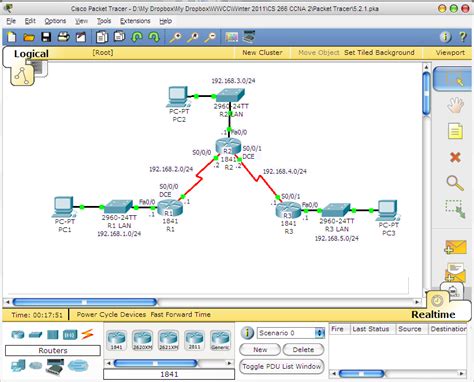Click the New scenario button

[x=260, y=350]
